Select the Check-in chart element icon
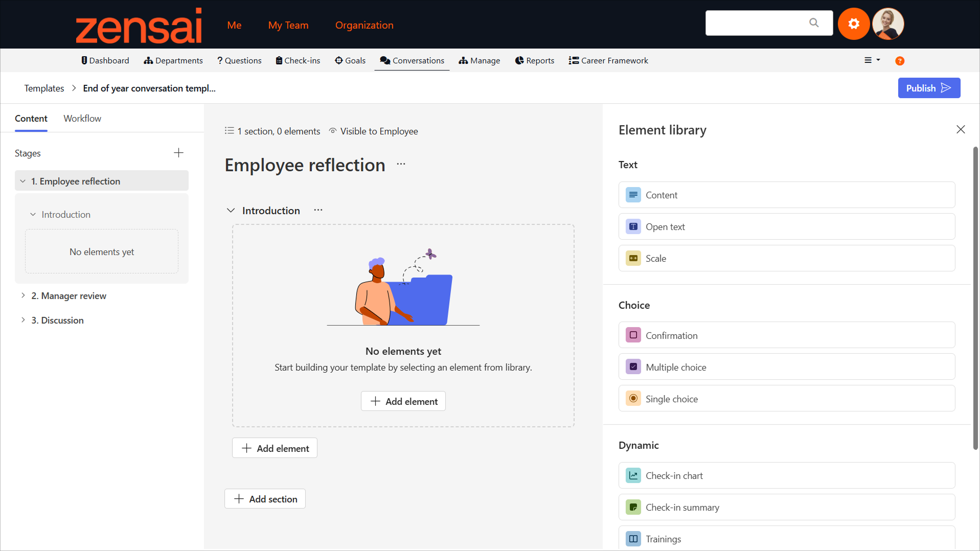 (633, 475)
